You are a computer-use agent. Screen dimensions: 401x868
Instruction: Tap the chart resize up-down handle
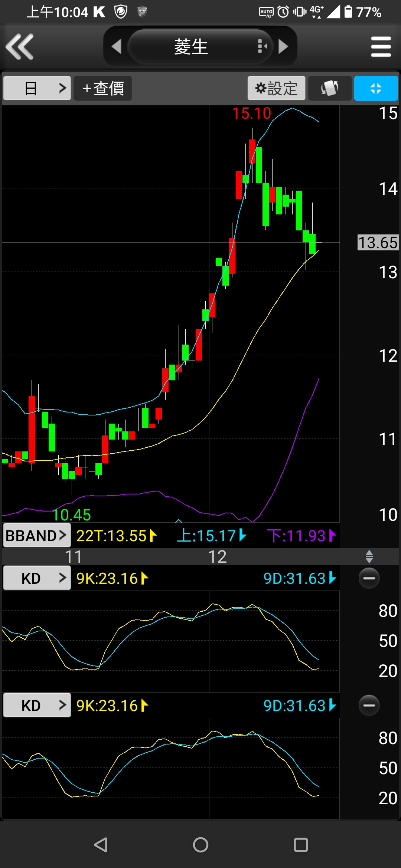click(x=369, y=556)
